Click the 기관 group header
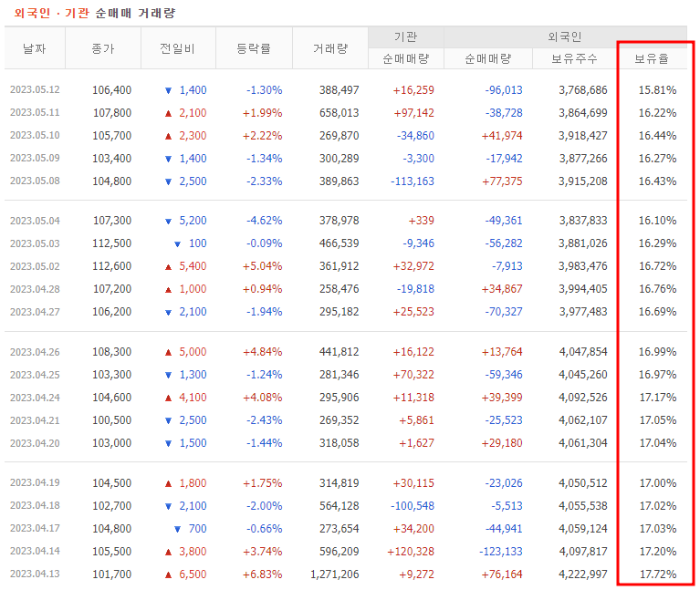Image resolution: width=700 pixels, height=590 pixels. tap(406, 36)
